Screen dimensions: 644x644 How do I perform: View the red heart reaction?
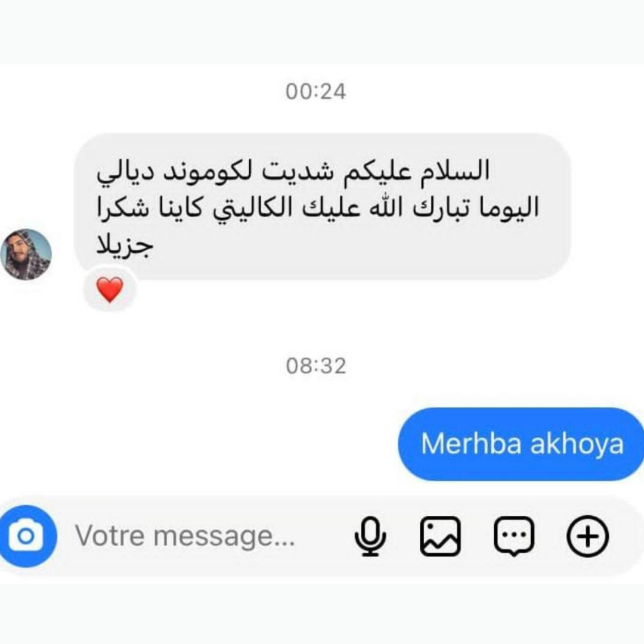[x=110, y=289]
